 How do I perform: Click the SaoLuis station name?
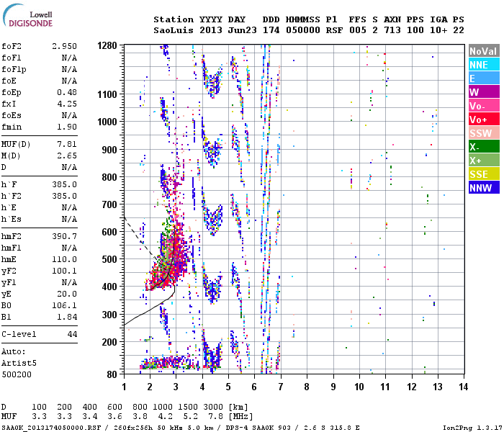click(x=174, y=30)
